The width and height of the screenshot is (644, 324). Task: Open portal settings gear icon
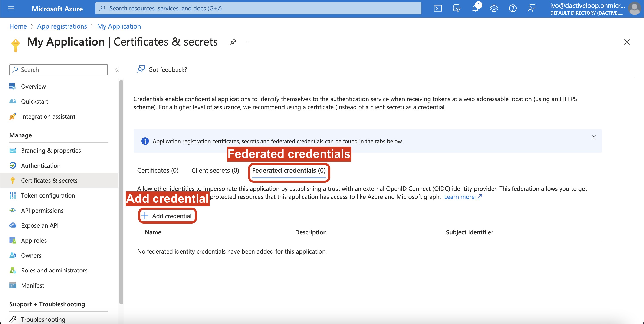click(x=494, y=9)
